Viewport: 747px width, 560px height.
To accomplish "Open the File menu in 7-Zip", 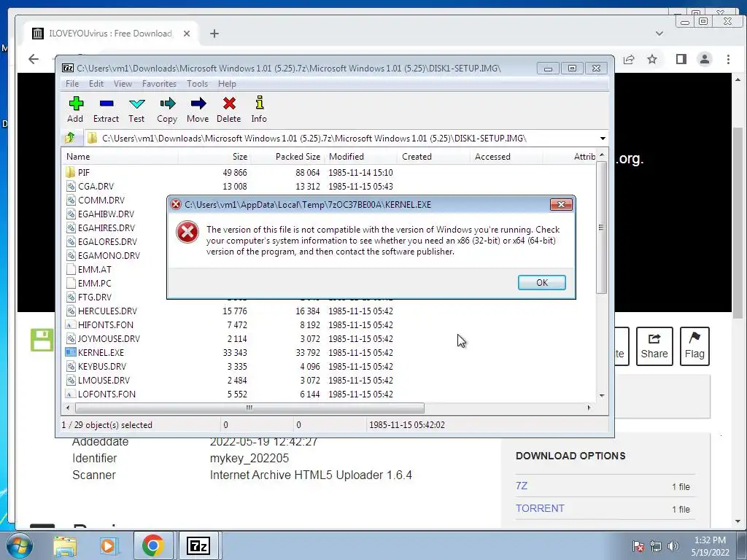I will point(72,84).
